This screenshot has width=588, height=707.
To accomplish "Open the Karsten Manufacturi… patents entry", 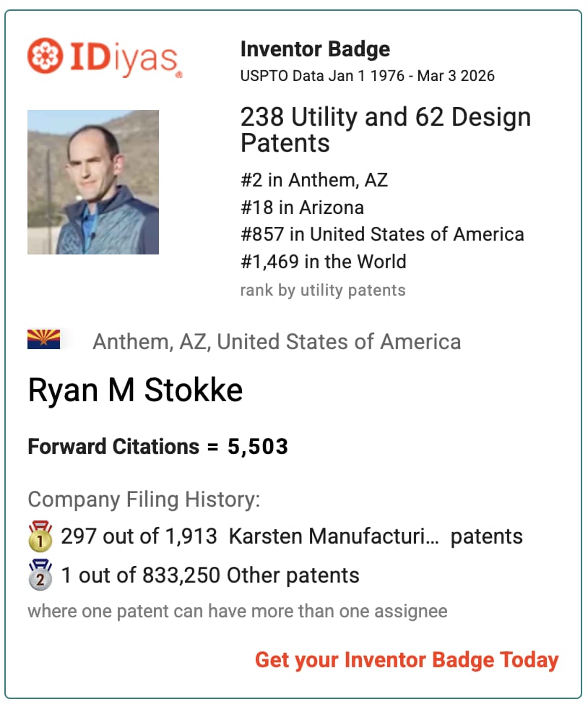I will 292,536.
